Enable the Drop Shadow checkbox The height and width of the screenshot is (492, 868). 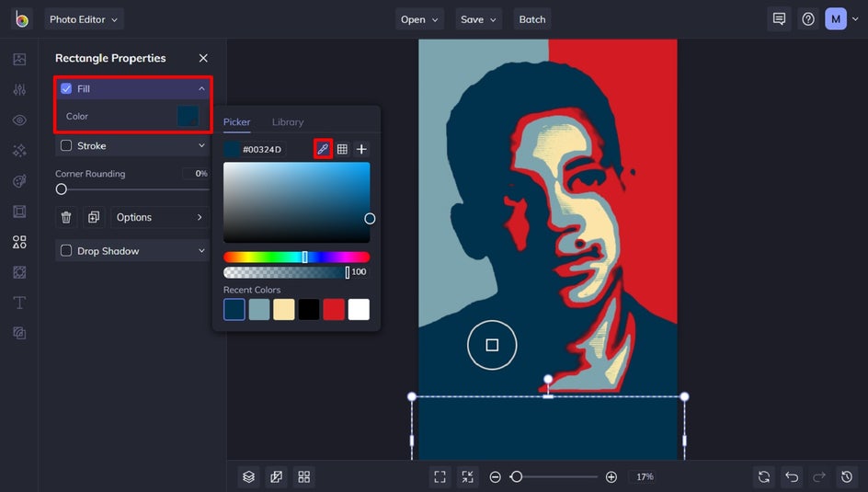pos(66,251)
